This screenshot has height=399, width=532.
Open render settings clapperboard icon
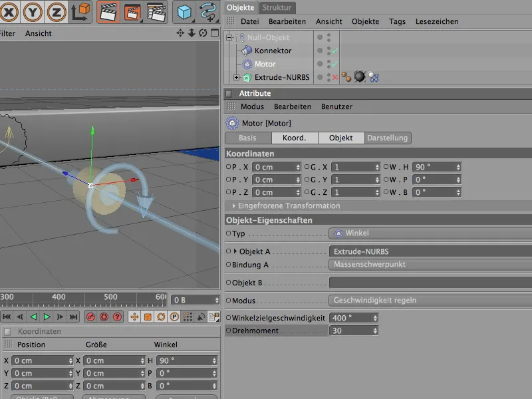click(156, 11)
